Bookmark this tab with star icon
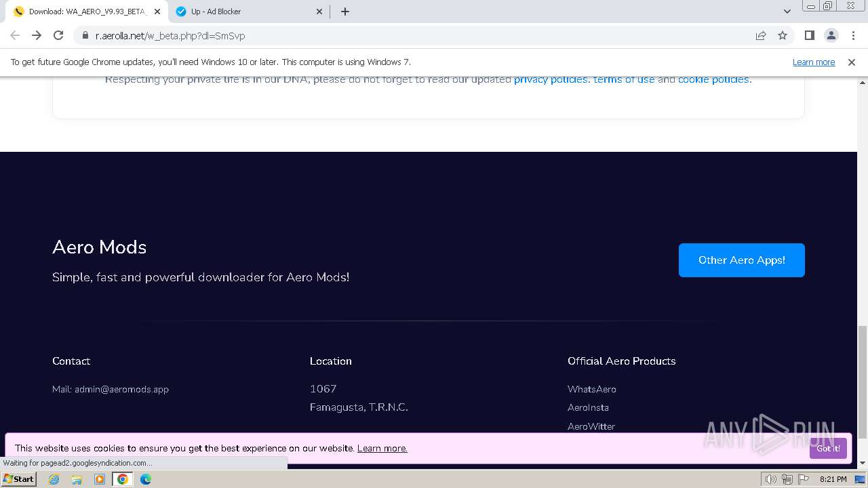 coord(783,36)
